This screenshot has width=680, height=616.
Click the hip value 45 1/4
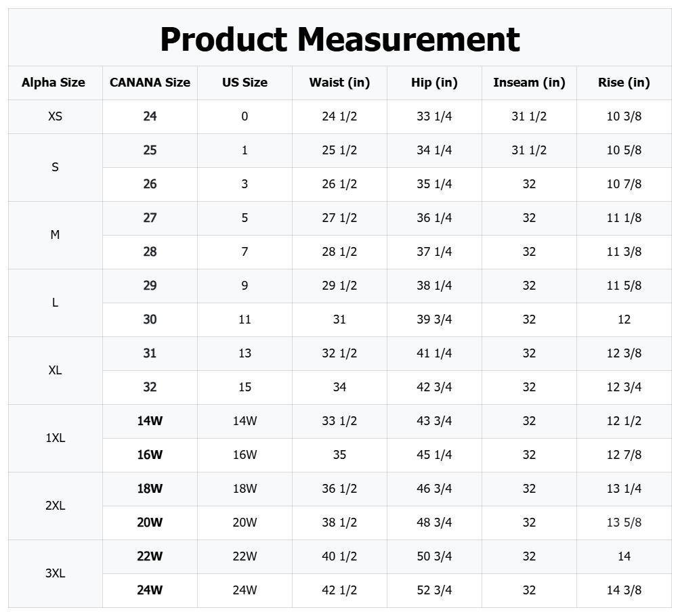434,455
